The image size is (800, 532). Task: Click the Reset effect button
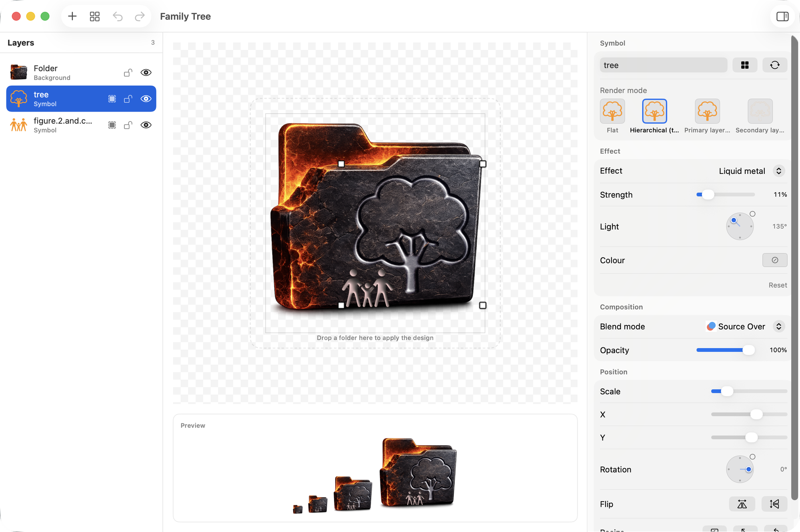tap(777, 285)
